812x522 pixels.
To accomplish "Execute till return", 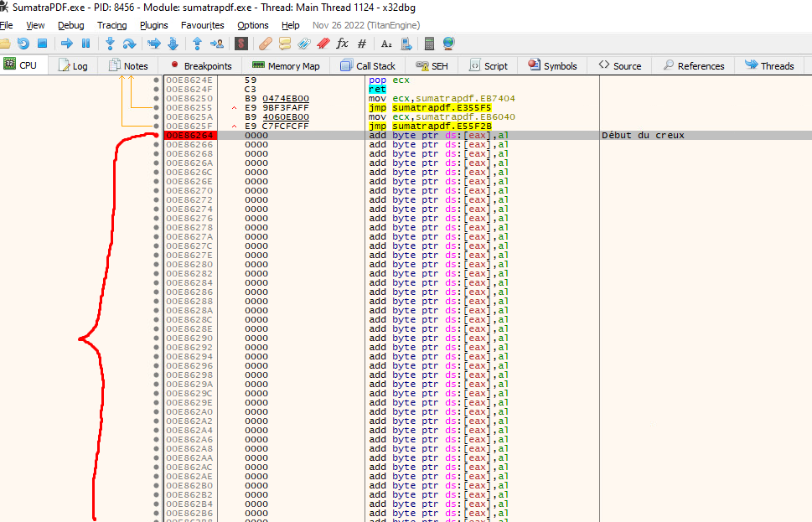I will pos(197,44).
